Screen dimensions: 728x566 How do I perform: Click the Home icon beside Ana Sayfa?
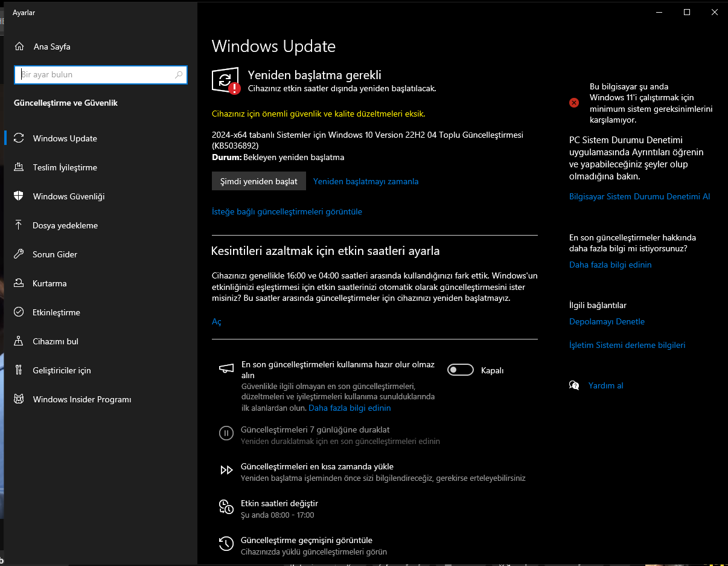[x=19, y=47]
